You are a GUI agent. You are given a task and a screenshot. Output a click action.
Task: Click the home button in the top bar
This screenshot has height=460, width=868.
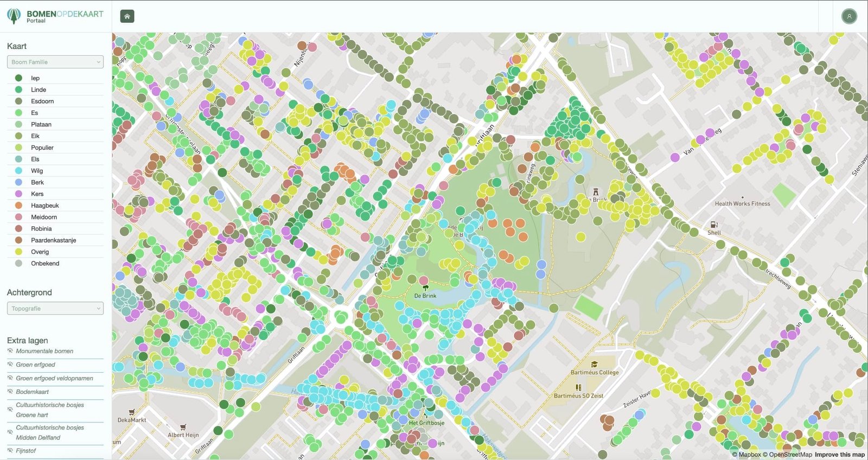tap(127, 16)
